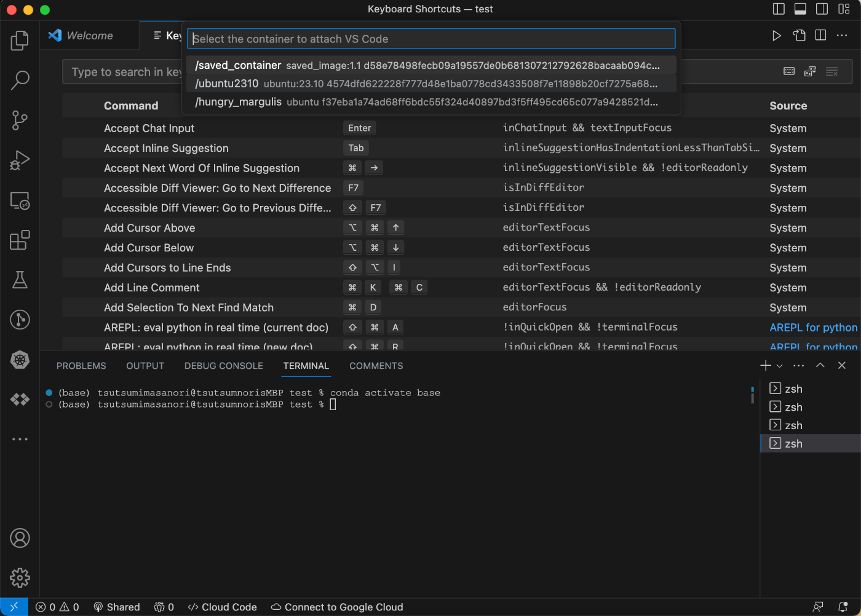Click the Command column header
Screen dimensions: 861x616
(x=131, y=106)
